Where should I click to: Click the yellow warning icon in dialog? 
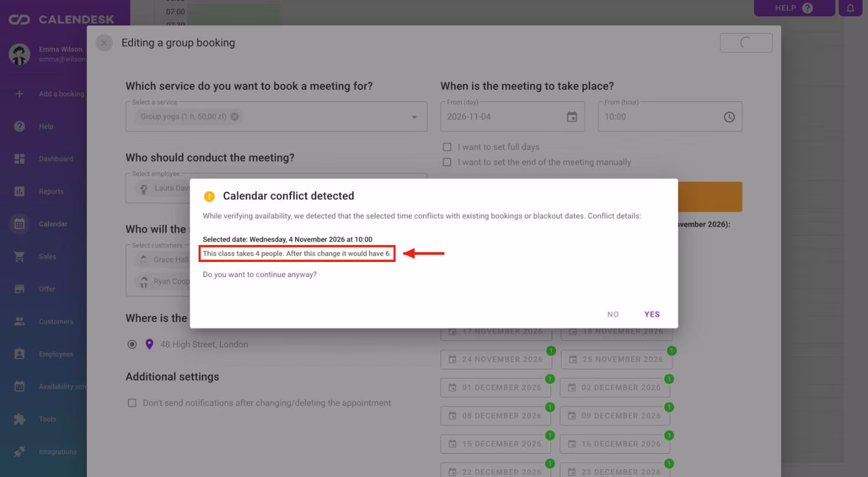coord(209,196)
